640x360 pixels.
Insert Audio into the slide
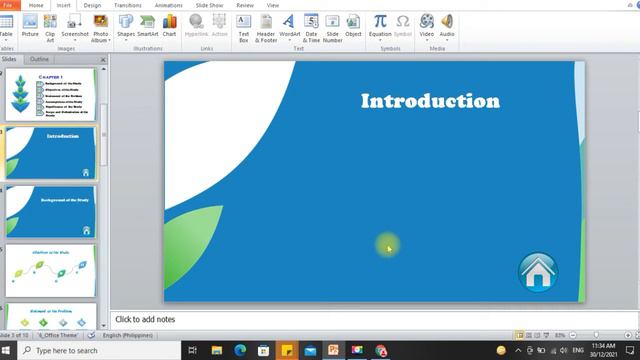[x=447, y=27]
